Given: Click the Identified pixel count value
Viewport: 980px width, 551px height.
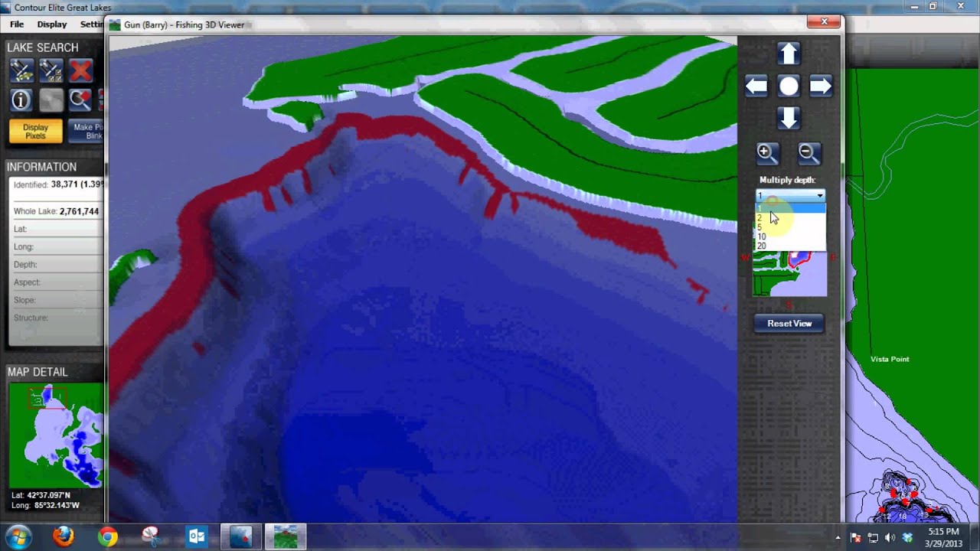Looking at the screenshot, I should click(x=77, y=184).
